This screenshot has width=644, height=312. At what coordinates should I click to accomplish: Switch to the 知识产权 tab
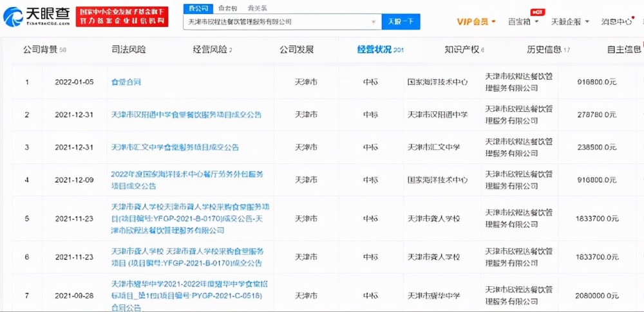[x=464, y=50]
